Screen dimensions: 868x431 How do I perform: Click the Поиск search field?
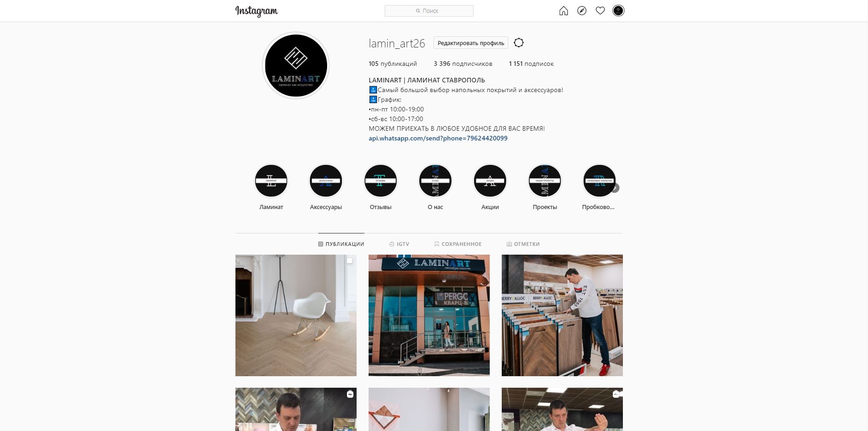pyautogui.click(x=429, y=11)
